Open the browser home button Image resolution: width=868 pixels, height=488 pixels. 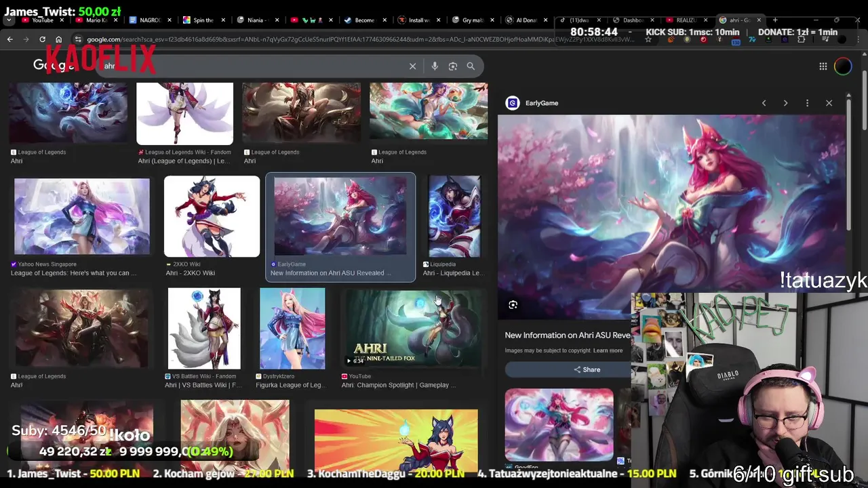click(58, 39)
